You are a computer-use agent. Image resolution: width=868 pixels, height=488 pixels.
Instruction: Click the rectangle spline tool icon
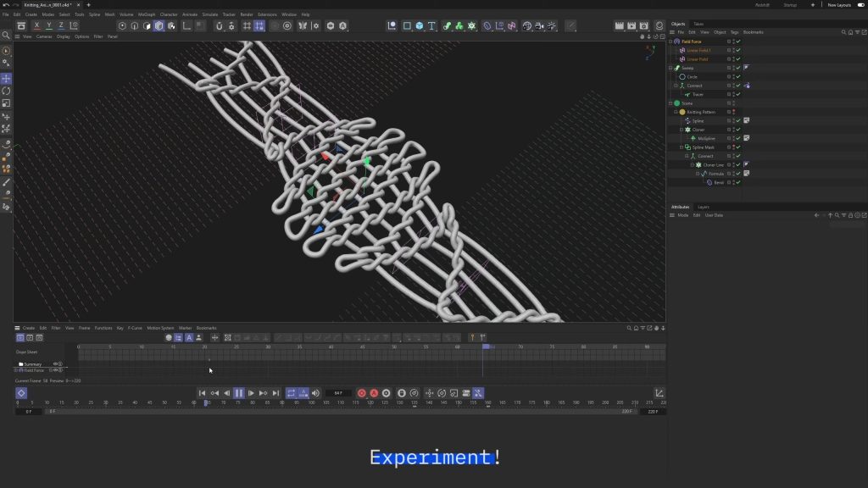407,25
